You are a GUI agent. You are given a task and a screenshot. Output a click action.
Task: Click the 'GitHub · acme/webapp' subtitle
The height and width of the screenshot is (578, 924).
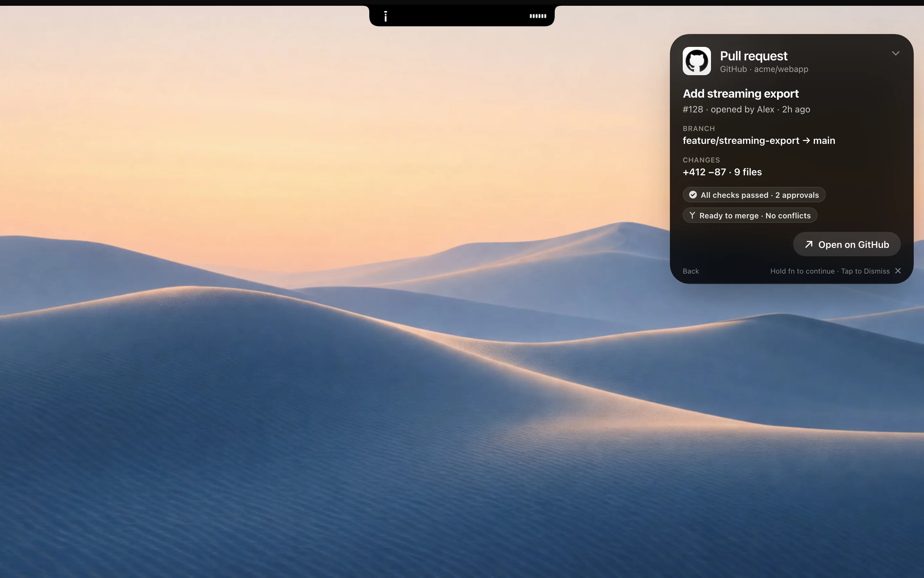(764, 69)
